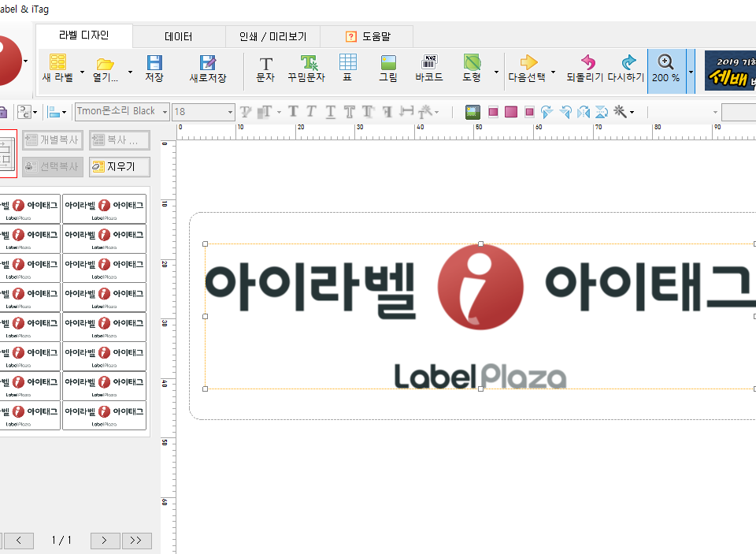Toggle mirrored text button

[387, 112]
